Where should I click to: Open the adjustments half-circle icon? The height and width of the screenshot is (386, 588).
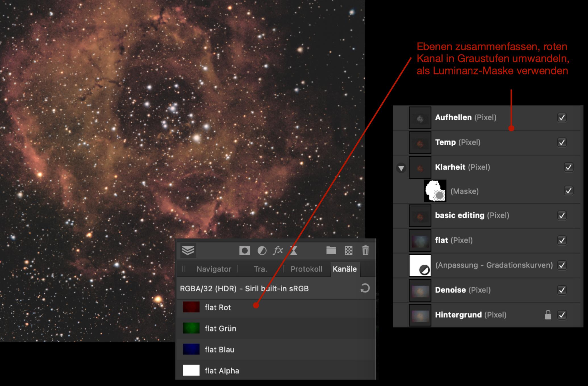(262, 251)
